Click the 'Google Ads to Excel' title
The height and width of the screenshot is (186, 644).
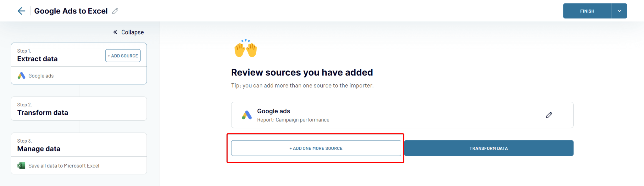[x=71, y=11]
